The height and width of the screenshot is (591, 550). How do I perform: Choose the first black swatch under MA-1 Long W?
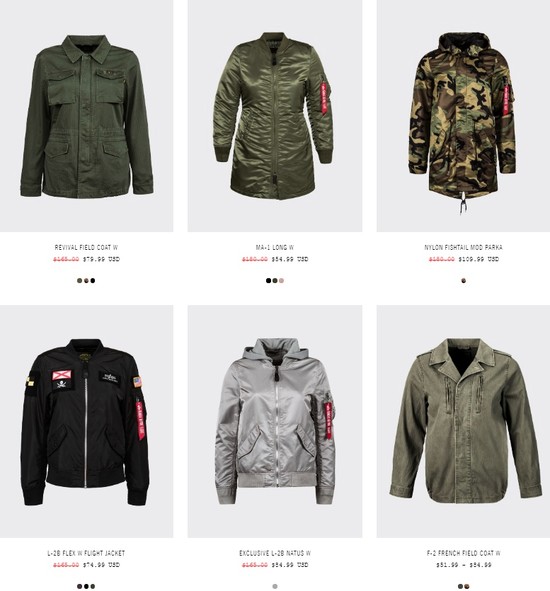268,280
